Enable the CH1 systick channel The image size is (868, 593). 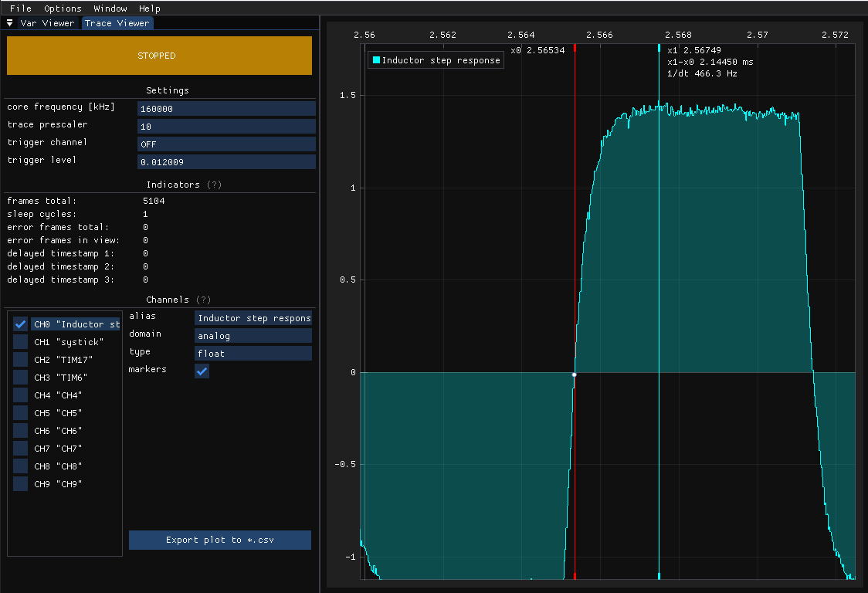[x=21, y=342]
